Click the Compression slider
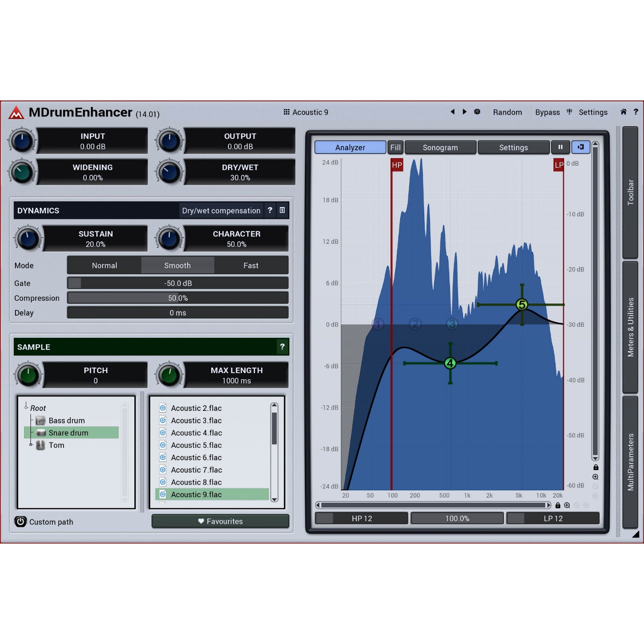Screen dimensions: 644x644 178,298
